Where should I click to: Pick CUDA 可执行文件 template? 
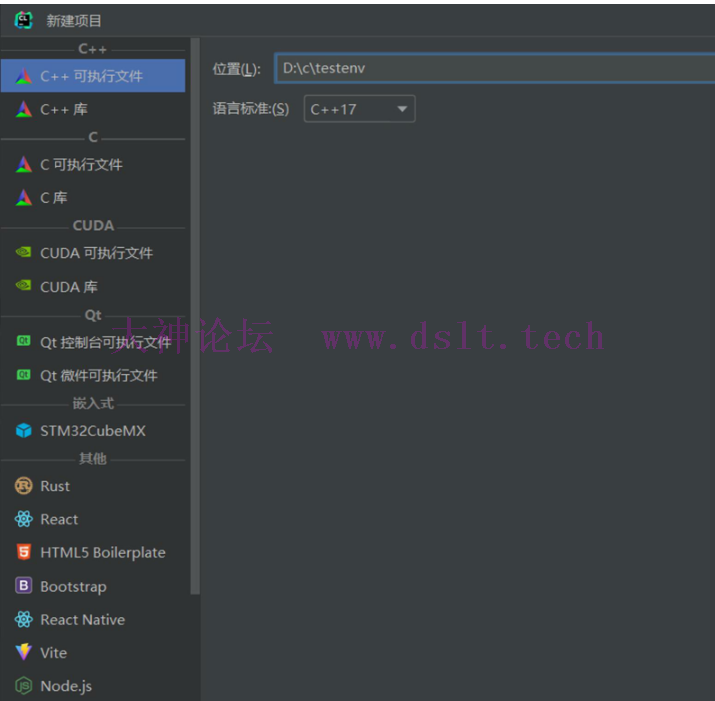point(93,253)
